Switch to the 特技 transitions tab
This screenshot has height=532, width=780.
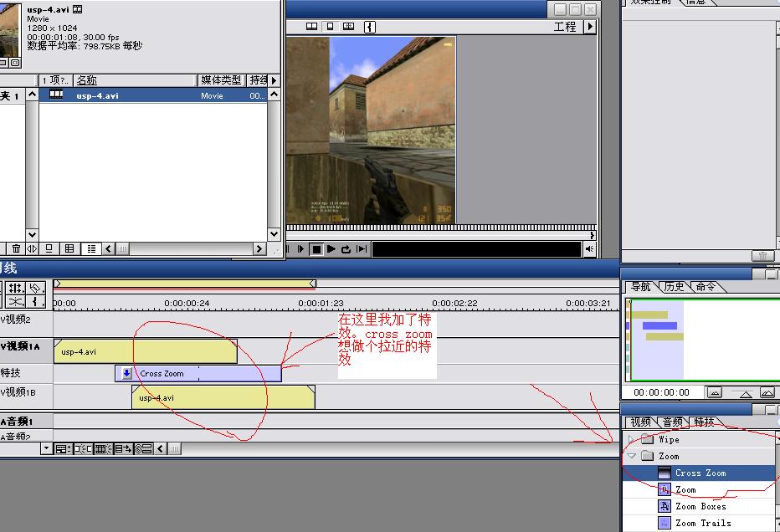pyautogui.click(x=704, y=422)
